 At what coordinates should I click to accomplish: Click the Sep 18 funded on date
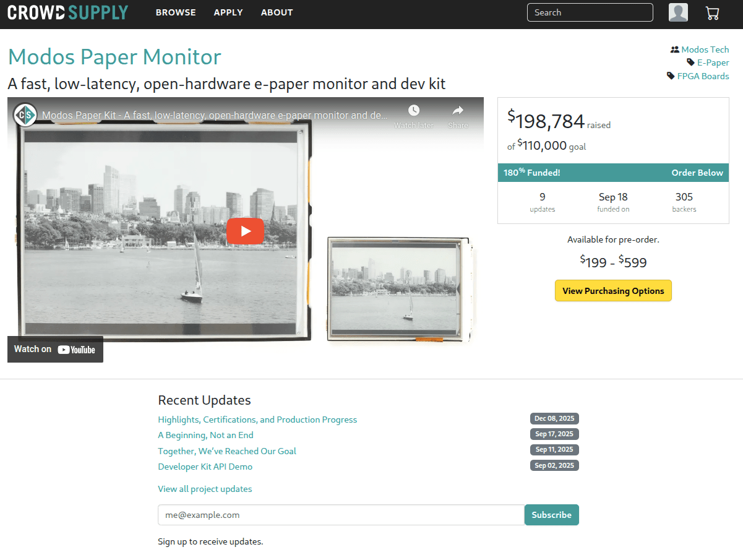pyautogui.click(x=613, y=202)
